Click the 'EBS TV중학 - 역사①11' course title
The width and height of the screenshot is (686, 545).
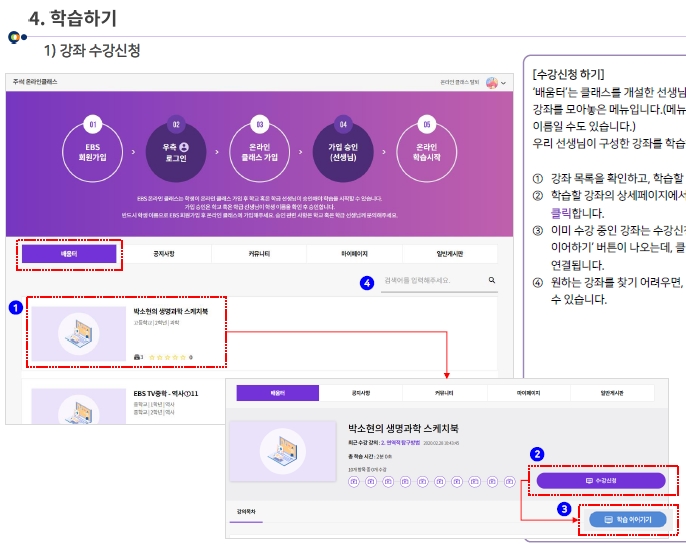point(166,394)
